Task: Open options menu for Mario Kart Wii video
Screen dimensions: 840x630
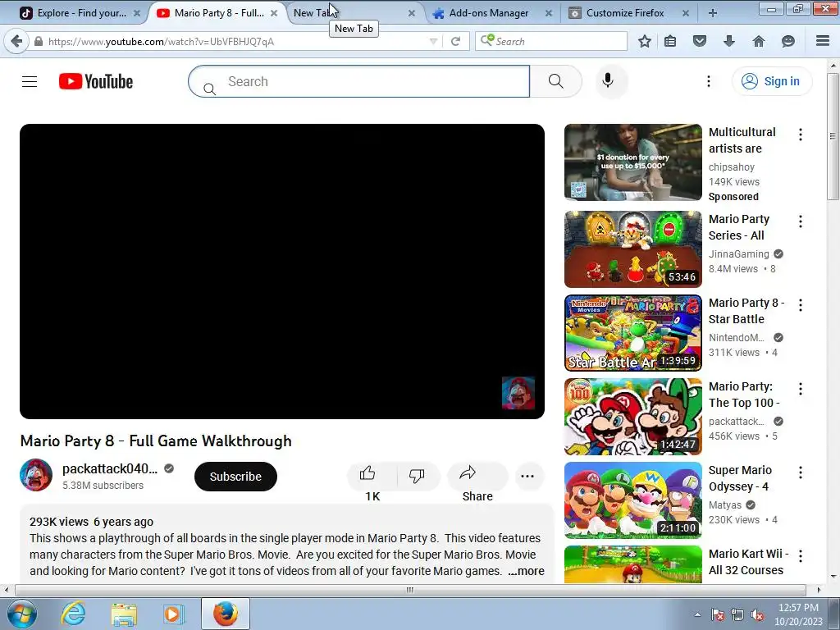Action: pyautogui.click(x=801, y=555)
